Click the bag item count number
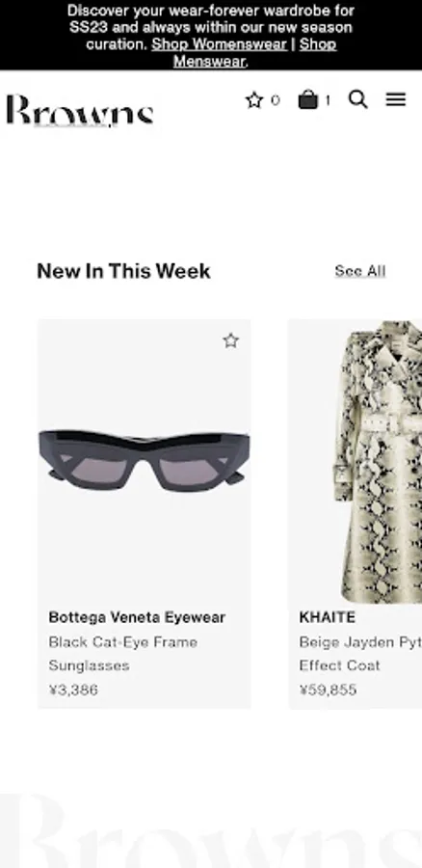The width and height of the screenshot is (422, 868). 328,100
